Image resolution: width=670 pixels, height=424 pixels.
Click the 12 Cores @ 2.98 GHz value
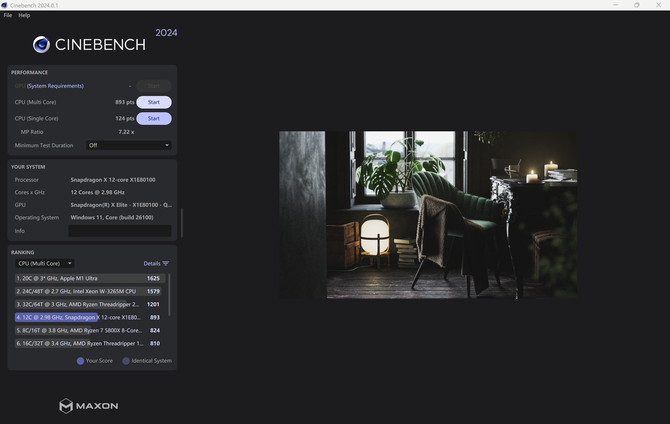tap(97, 192)
